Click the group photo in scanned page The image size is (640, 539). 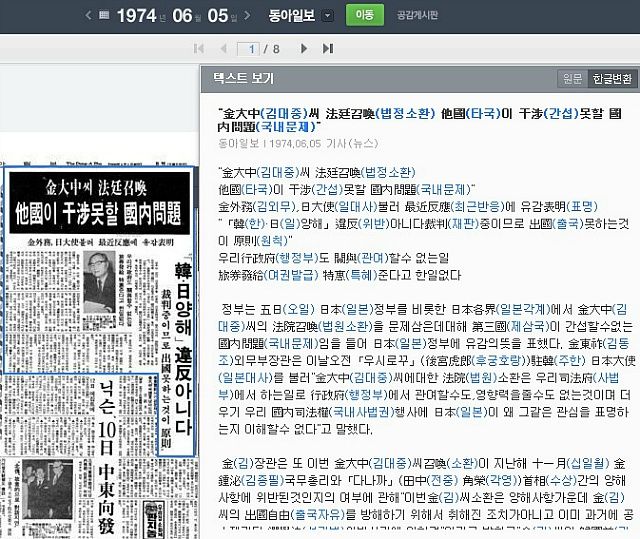pyautogui.click(x=47, y=490)
